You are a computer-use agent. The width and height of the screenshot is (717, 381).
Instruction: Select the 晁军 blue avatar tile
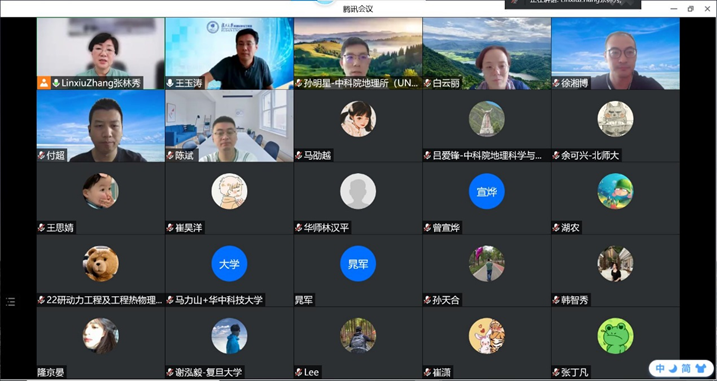coord(358,263)
